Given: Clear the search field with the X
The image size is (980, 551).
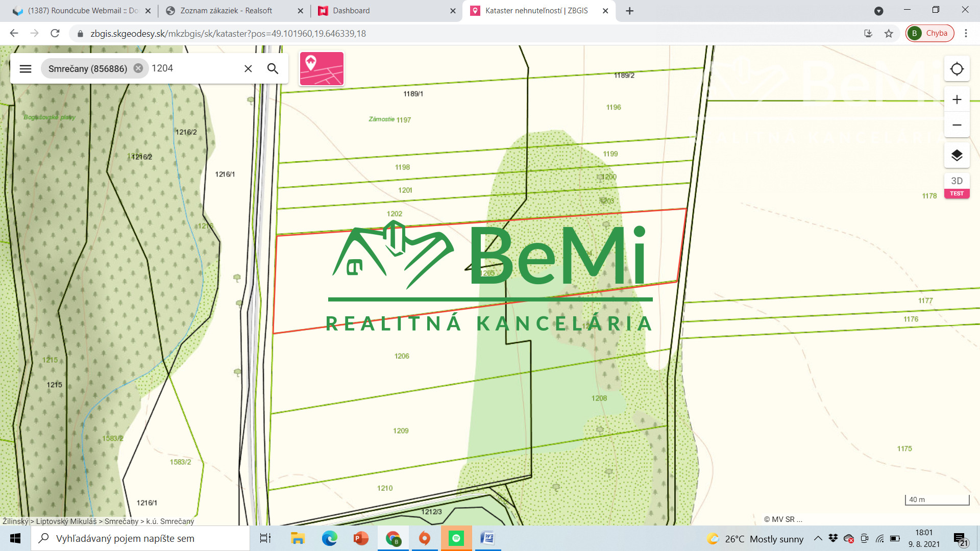Looking at the screenshot, I should point(248,68).
